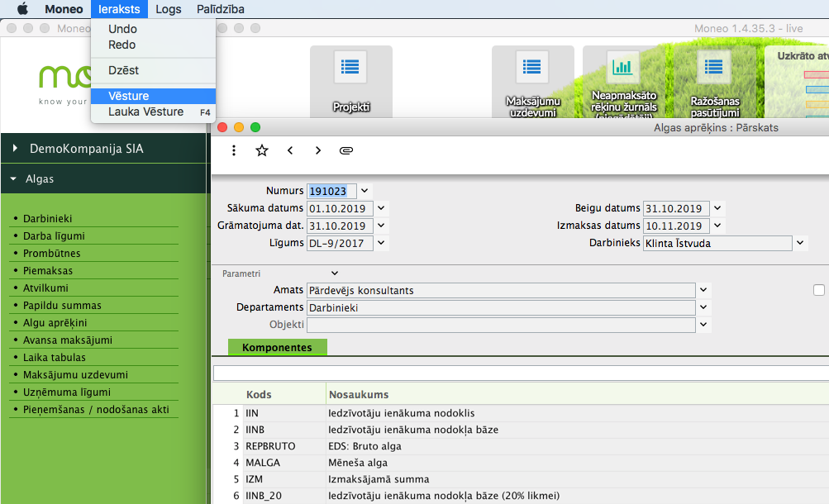Open Maksājumu uzdevumi shortcut tile
This screenshot has width=829, height=504.
click(x=533, y=82)
